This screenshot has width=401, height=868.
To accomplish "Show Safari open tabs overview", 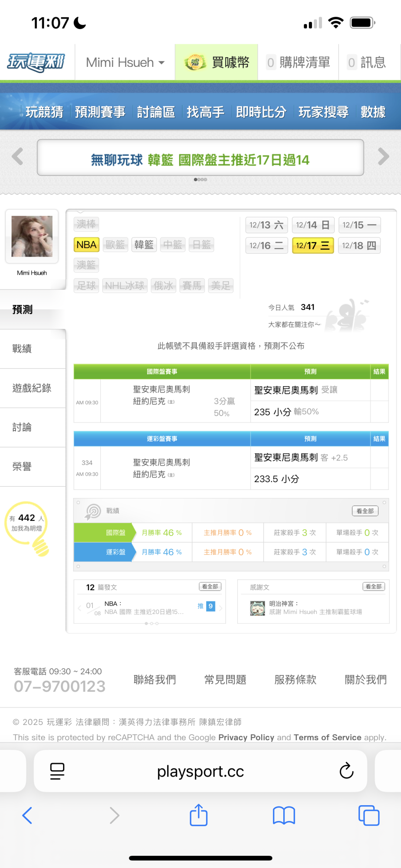I will click(368, 815).
